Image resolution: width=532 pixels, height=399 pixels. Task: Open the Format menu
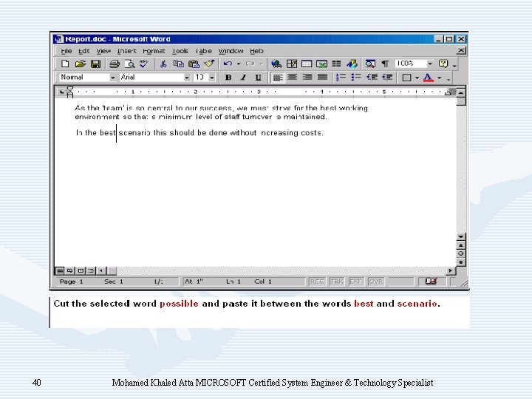[x=154, y=51]
